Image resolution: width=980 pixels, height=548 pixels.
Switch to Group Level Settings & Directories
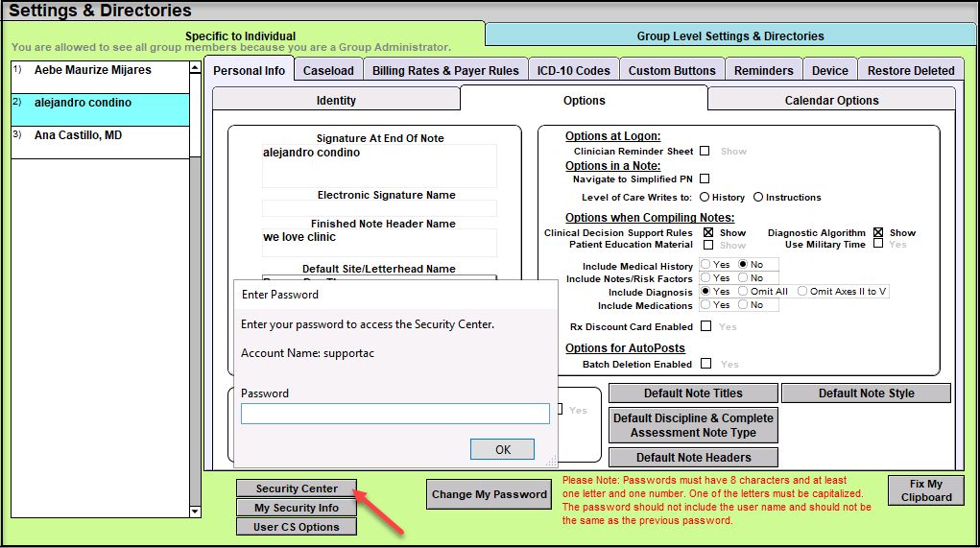click(730, 36)
